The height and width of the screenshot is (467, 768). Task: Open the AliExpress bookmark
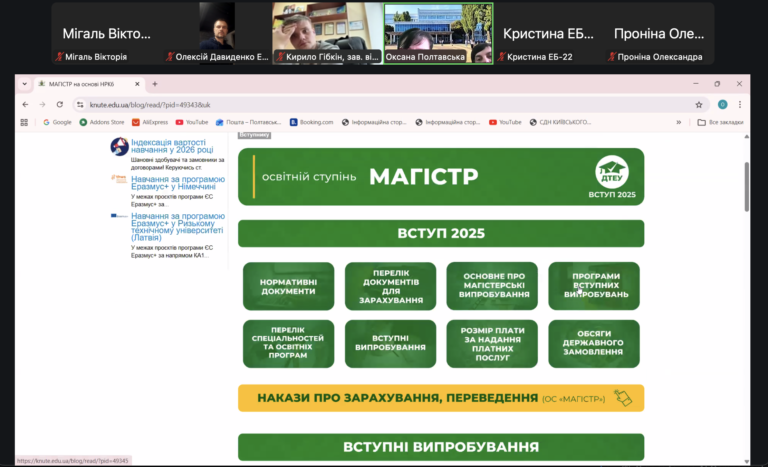[x=148, y=122]
